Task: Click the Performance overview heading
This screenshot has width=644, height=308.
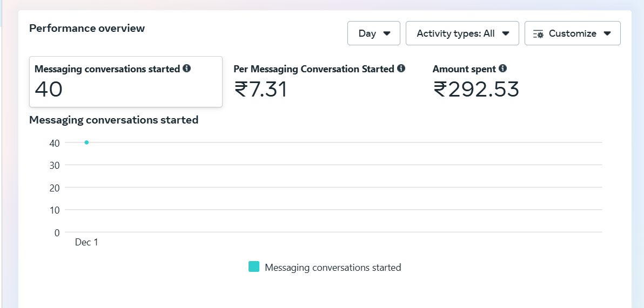Action: click(x=87, y=28)
